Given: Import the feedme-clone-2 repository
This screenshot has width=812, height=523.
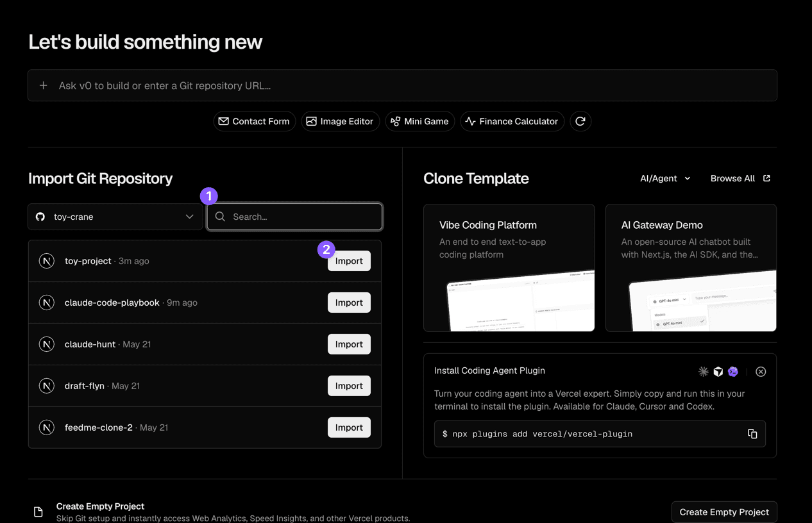Looking at the screenshot, I should point(349,428).
